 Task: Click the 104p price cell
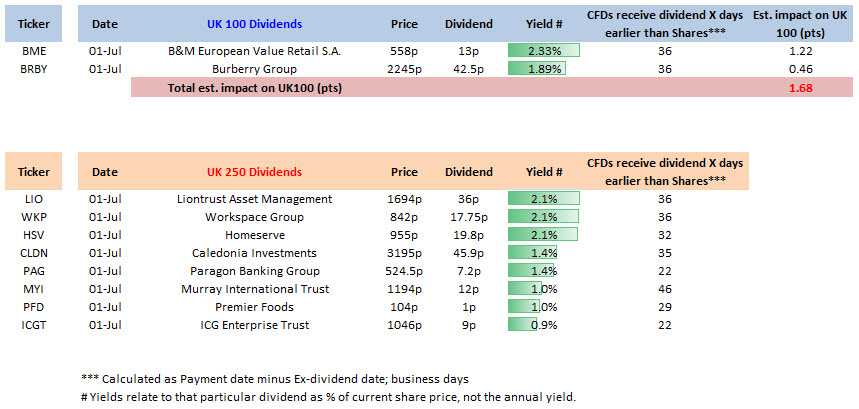(x=404, y=307)
